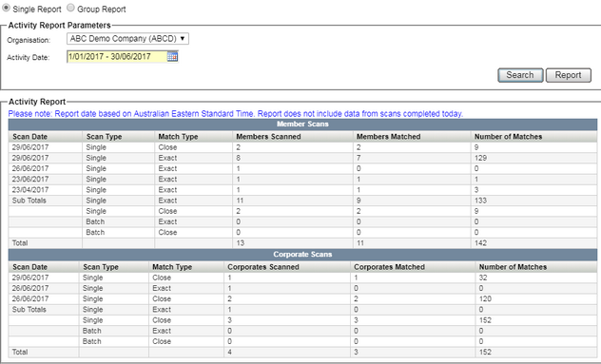Click the value 133 in member Sub Totals
Viewport: 601px width, 364px height.
[480, 201]
